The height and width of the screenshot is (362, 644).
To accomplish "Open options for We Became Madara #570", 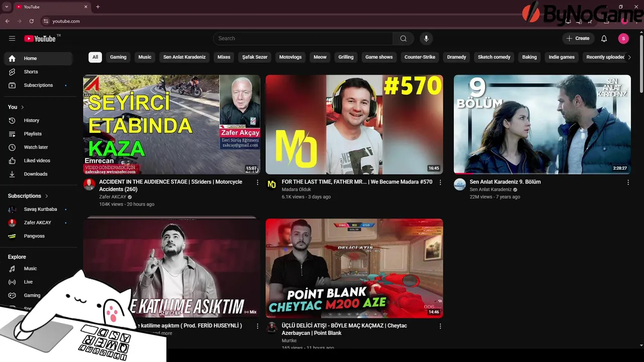I will [440, 183].
